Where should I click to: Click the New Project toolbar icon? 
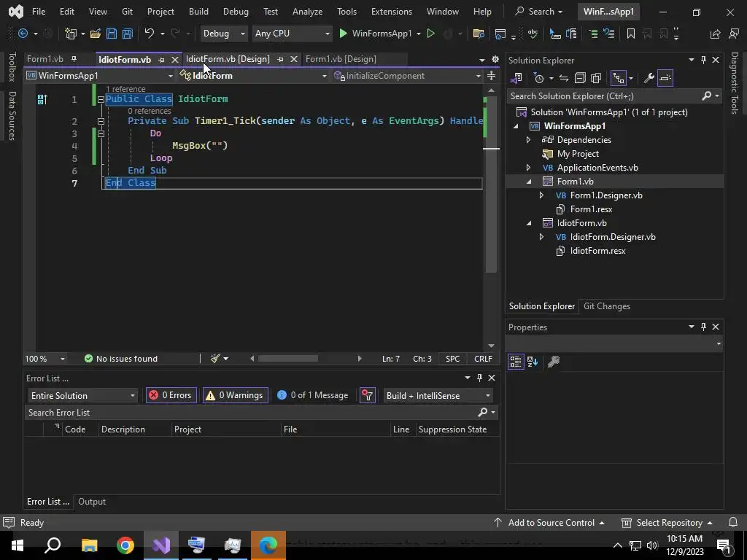coord(71,34)
